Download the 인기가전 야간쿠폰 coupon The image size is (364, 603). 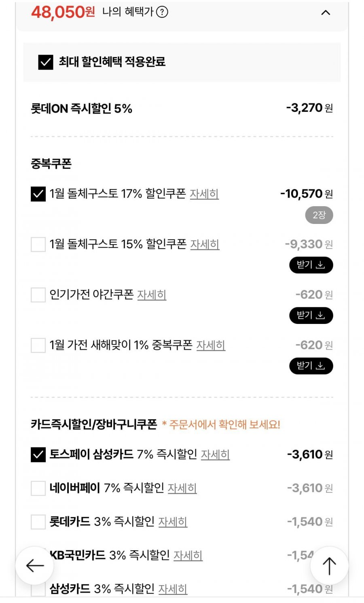[x=311, y=315]
